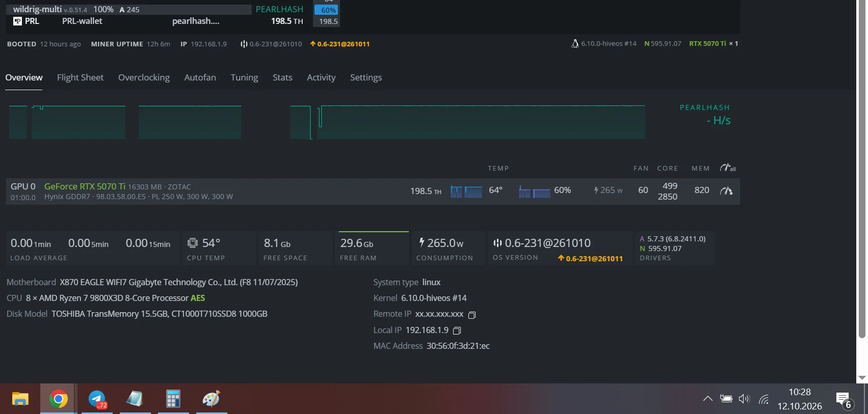Select the Overview tab
The width and height of the screenshot is (868, 414).
coord(24,77)
